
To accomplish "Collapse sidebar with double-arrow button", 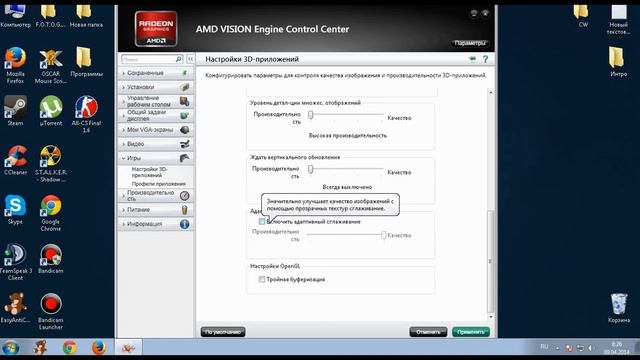I will click(x=190, y=59).
